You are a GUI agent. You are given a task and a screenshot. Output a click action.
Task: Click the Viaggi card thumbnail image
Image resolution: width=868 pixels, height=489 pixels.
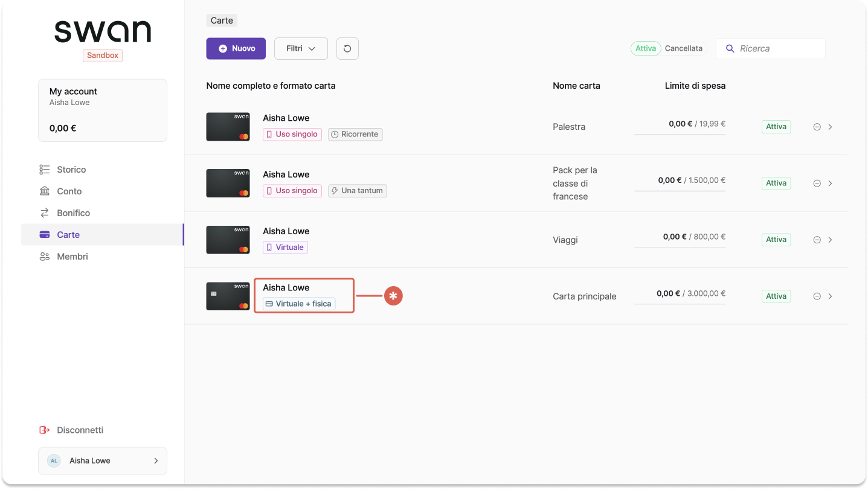pos(228,240)
